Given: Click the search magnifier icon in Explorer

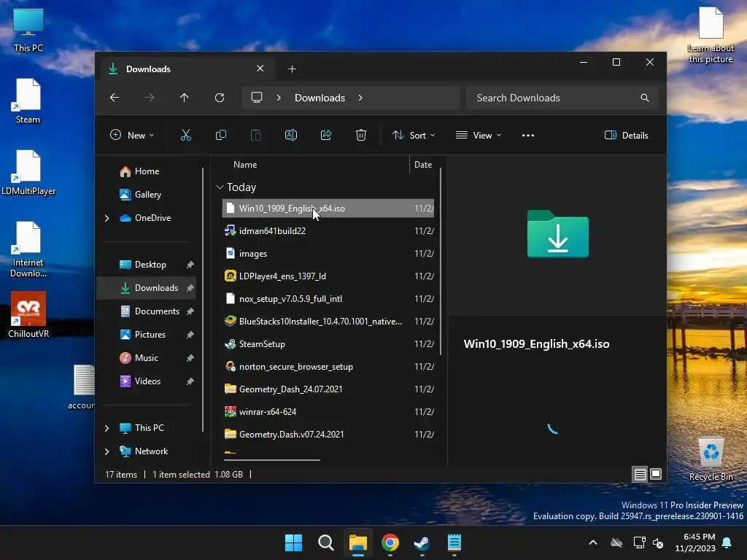Looking at the screenshot, I should point(645,98).
